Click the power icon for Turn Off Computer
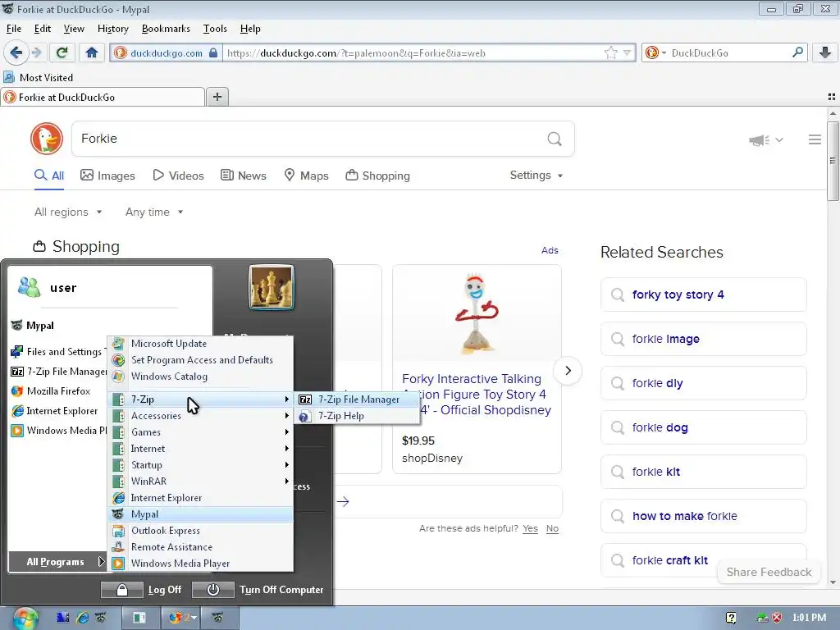 (x=213, y=590)
